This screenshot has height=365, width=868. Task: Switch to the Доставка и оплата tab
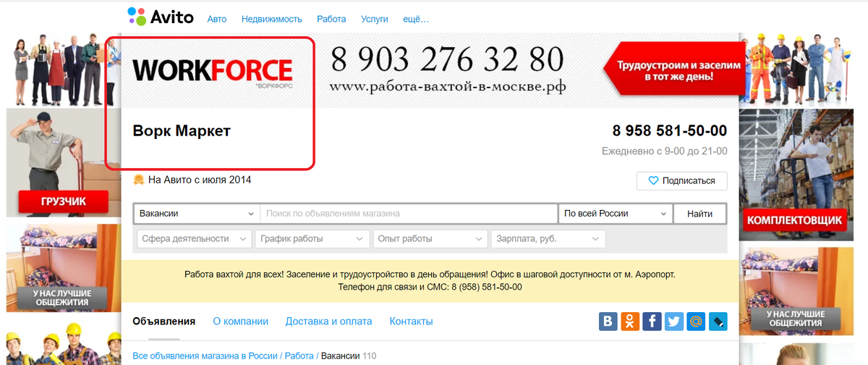point(329,322)
